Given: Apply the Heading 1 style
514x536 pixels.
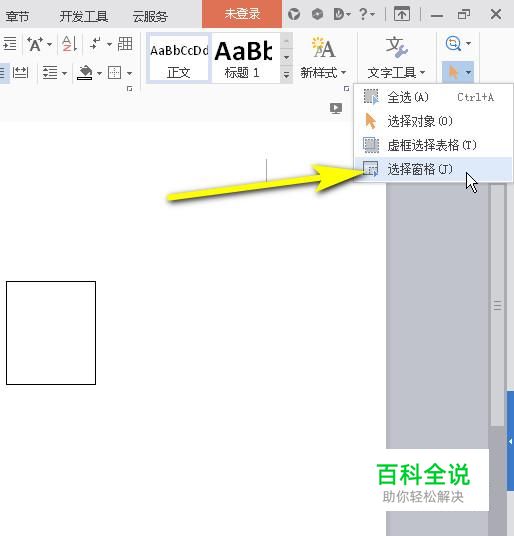Looking at the screenshot, I should (245, 57).
